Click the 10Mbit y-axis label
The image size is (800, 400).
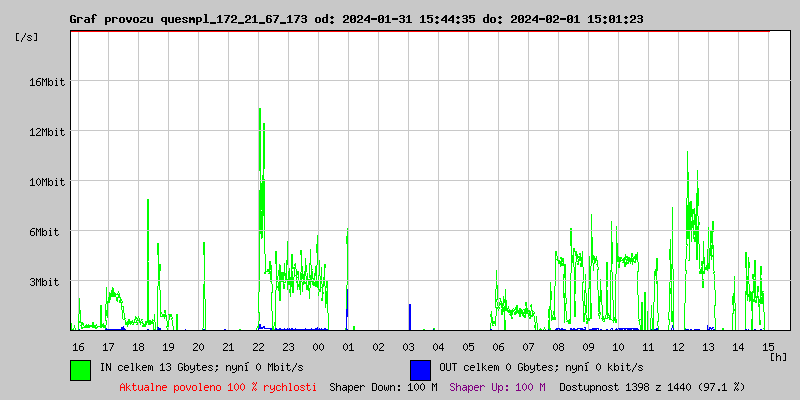[x=46, y=182]
